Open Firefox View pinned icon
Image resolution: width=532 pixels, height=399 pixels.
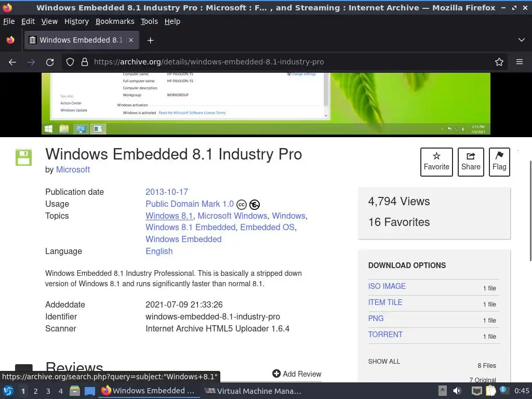click(10, 40)
